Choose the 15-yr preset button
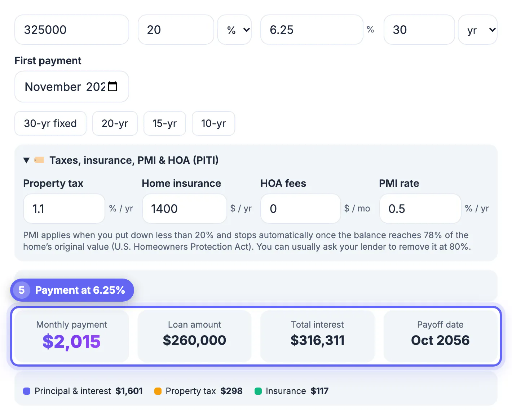 click(165, 123)
